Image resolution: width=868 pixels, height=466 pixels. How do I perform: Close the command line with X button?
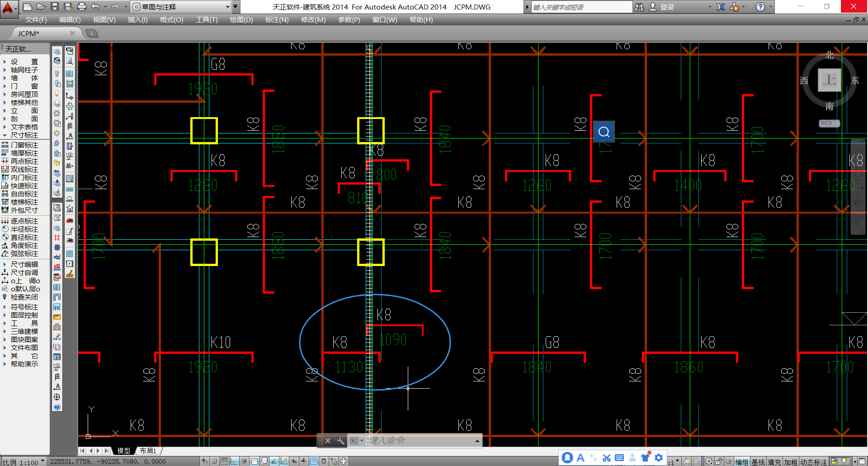pyautogui.click(x=328, y=440)
